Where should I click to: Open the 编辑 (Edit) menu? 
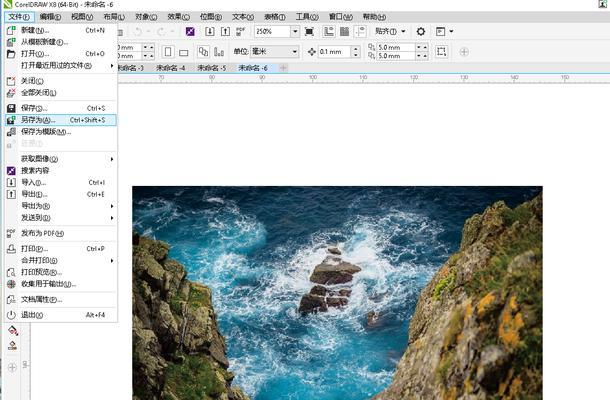click(x=51, y=17)
